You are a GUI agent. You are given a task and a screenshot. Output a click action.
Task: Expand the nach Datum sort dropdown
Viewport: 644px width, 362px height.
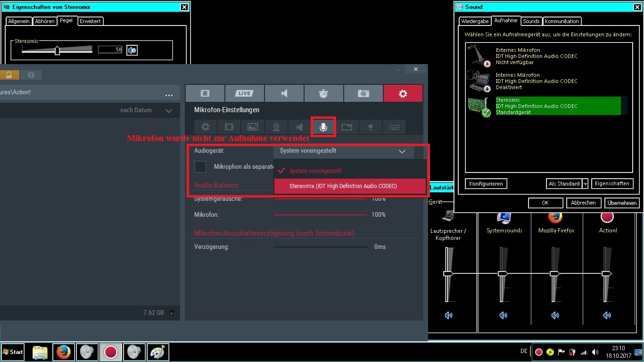click(169, 111)
